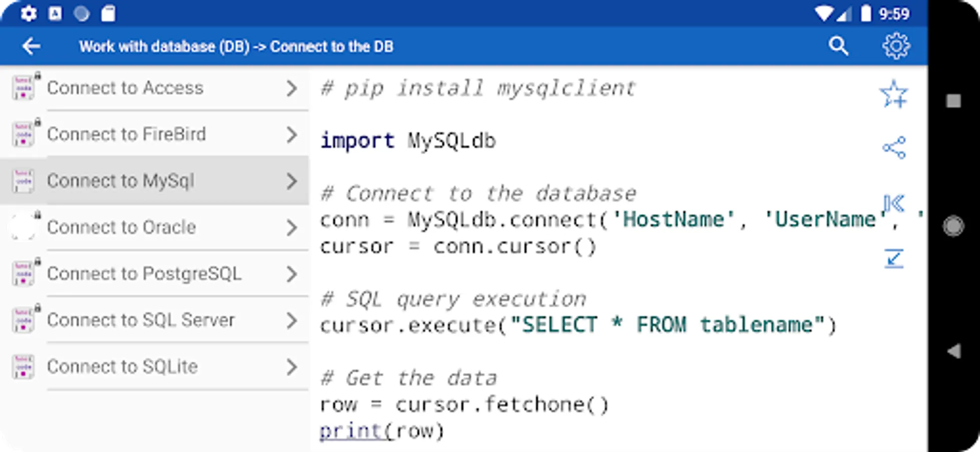Share the code snippet
Viewport: 980px width, 452px height.
[x=894, y=148]
